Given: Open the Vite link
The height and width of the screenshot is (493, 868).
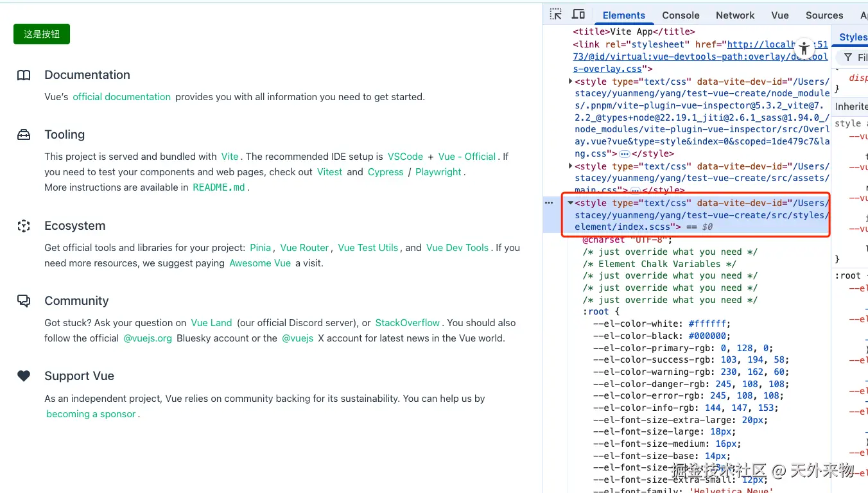Looking at the screenshot, I should coord(230,157).
